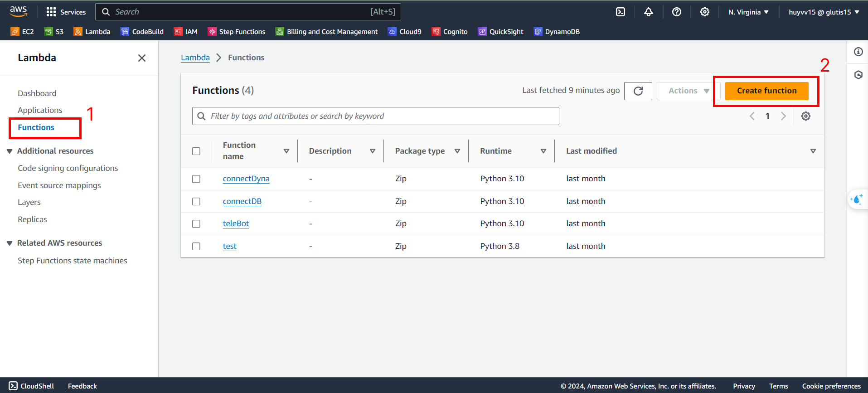
Task: Open the floating assistant droplet icon
Action: click(857, 199)
